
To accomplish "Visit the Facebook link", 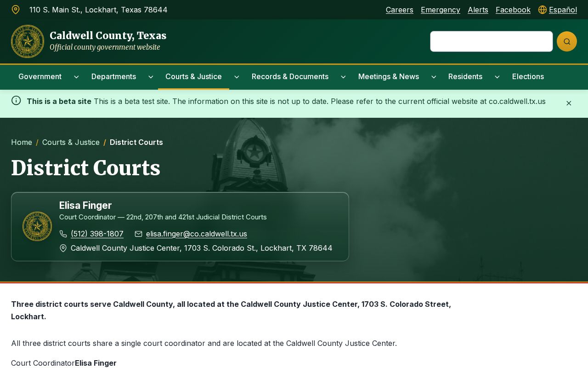I will (513, 10).
